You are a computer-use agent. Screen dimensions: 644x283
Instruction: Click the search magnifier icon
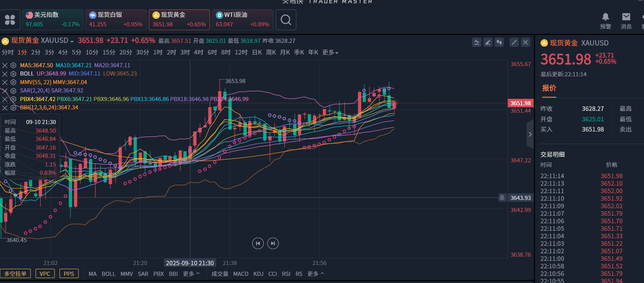(x=286, y=20)
